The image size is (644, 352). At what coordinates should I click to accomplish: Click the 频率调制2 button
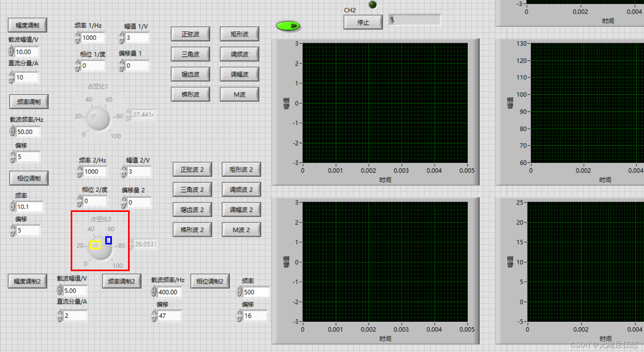(121, 281)
